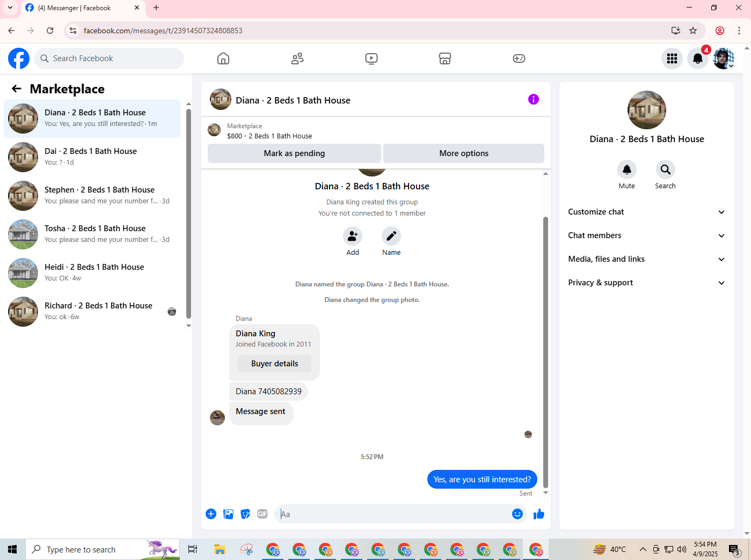Viewport: 751px width, 560px height.
Task: Click the Search Facebook field
Action: click(x=109, y=58)
